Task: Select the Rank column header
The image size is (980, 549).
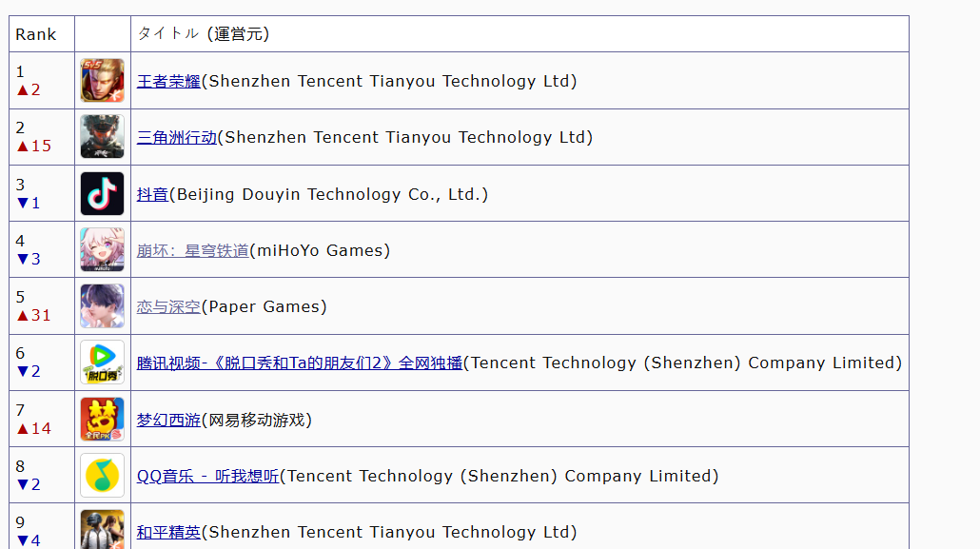Action: coord(42,33)
